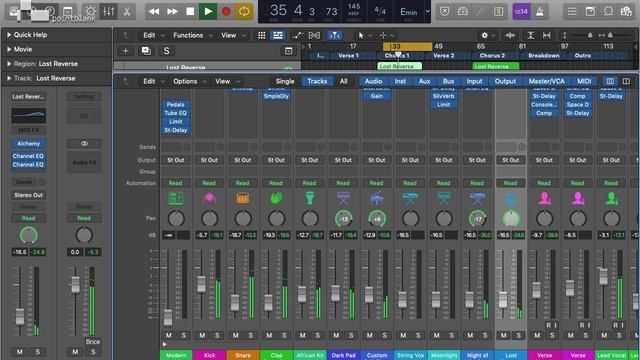Toggle the Smart Controls dial icon
640x360 pixels.
pos(90,11)
